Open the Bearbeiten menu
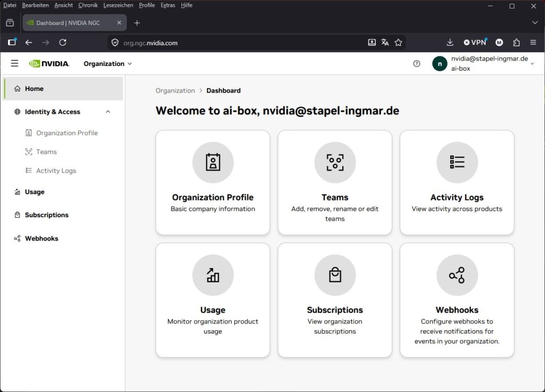 35,5
